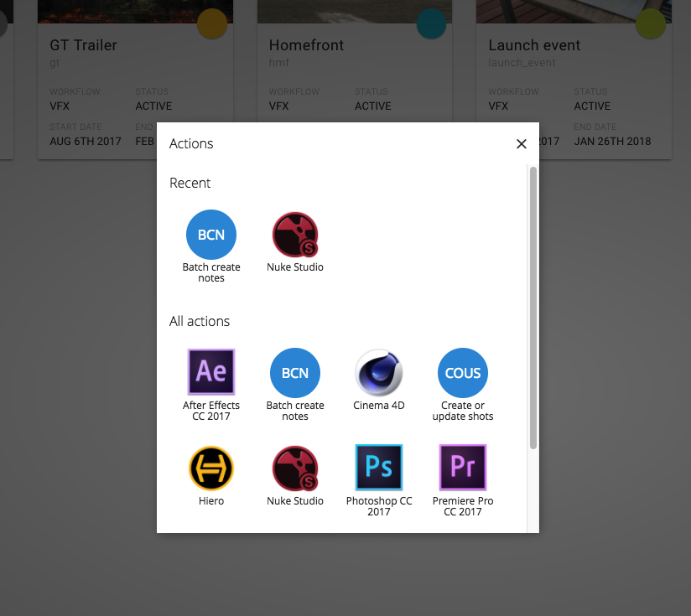
Task: Click VFX workflow on Homefront card
Action: tap(279, 106)
